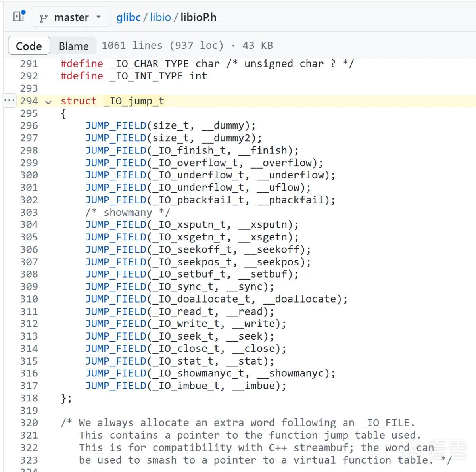Image resolution: width=476 pixels, height=472 pixels.
Task: Open line 294 actions ellipsis menu
Action: click(9, 100)
